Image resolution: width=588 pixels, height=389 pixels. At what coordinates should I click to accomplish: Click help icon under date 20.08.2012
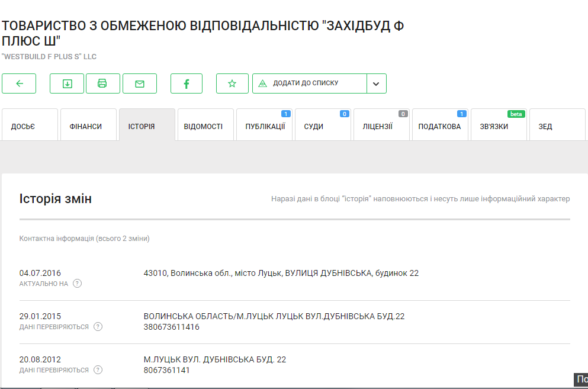pos(98,370)
